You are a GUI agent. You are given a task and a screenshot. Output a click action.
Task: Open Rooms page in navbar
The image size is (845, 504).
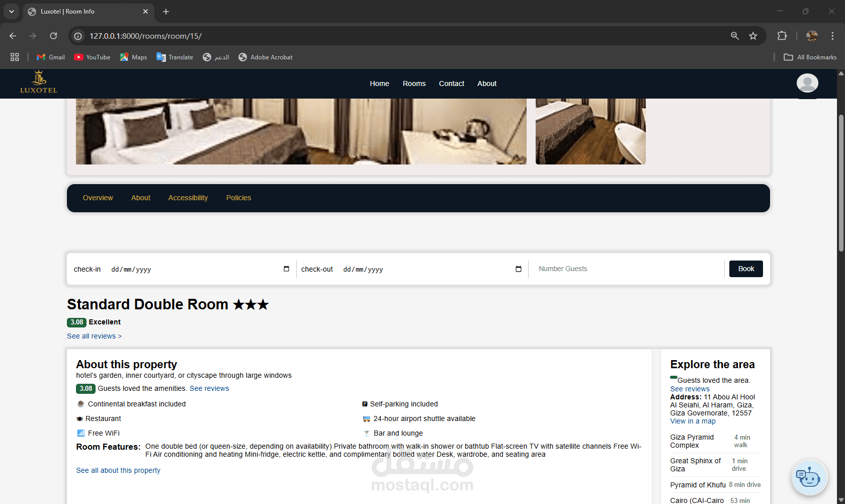point(414,83)
